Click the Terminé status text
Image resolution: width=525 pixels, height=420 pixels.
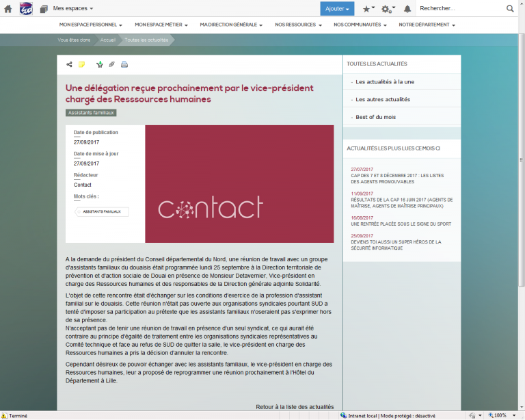pos(18,416)
